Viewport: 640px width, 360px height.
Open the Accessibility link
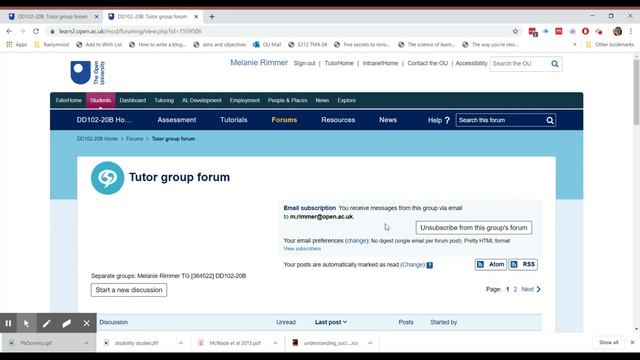[471, 63]
